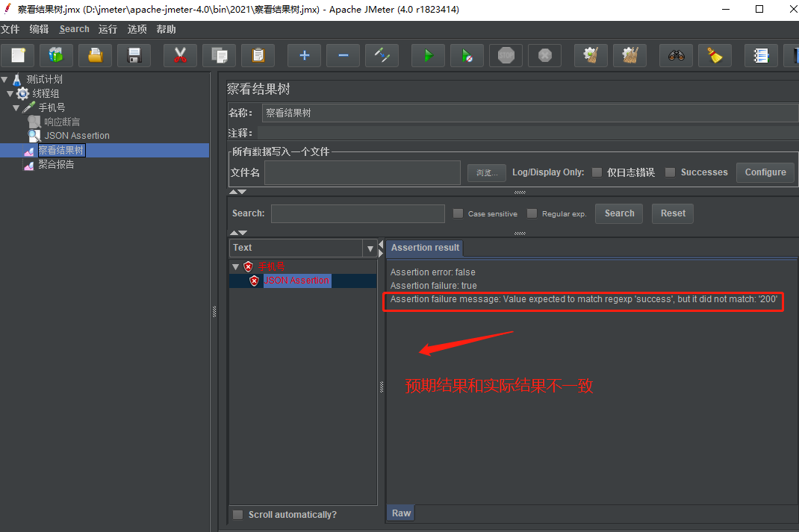The width and height of the screenshot is (799, 532).
Task: Select 手机号 sampler in test tree
Action: [x=52, y=107]
